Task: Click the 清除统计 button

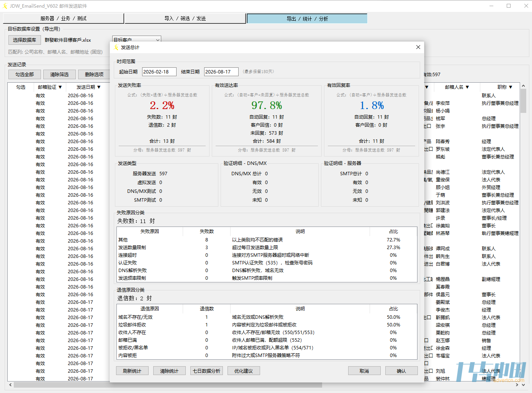Action: (169, 371)
